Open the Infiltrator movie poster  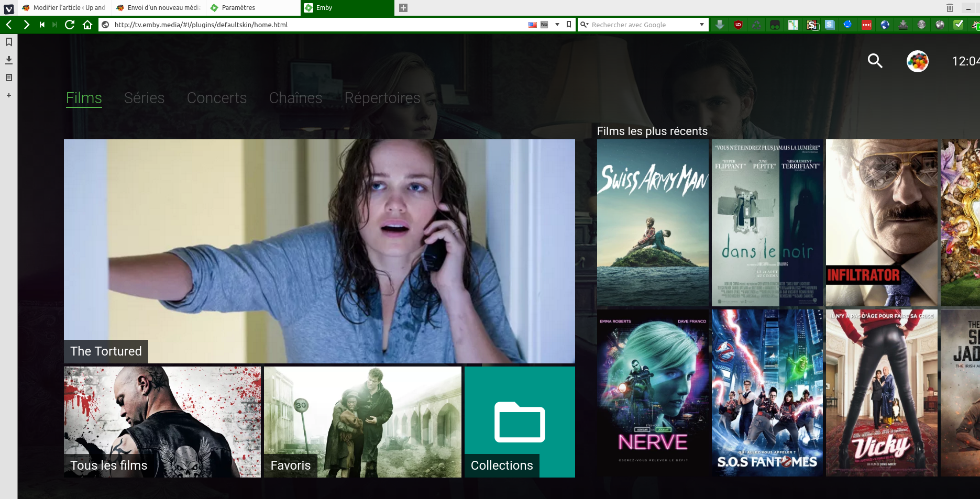(x=882, y=223)
